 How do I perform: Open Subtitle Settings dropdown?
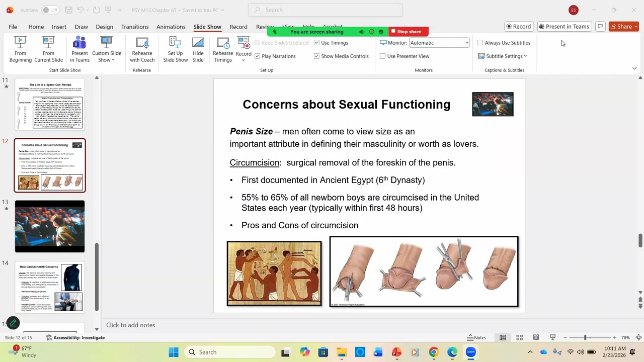pyautogui.click(x=503, y=56)
